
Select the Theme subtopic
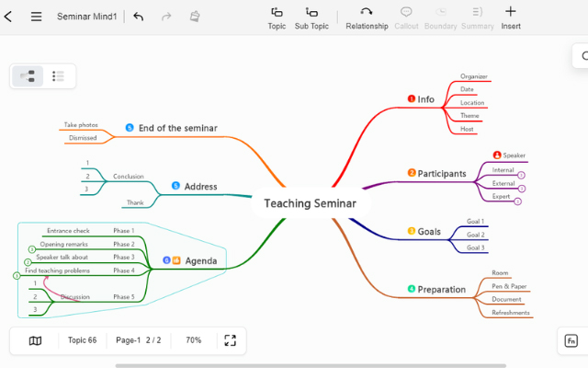pyautogui.click(x=469, y=116)
